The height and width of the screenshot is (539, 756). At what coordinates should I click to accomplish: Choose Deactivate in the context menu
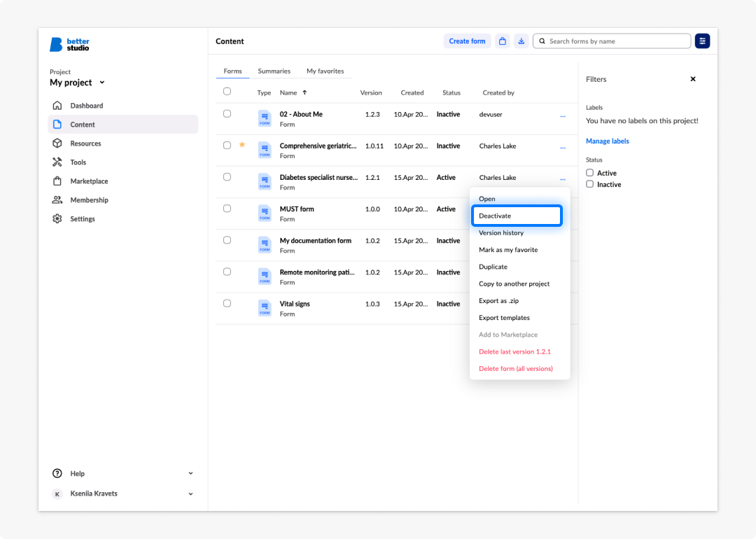click(517, 216)
